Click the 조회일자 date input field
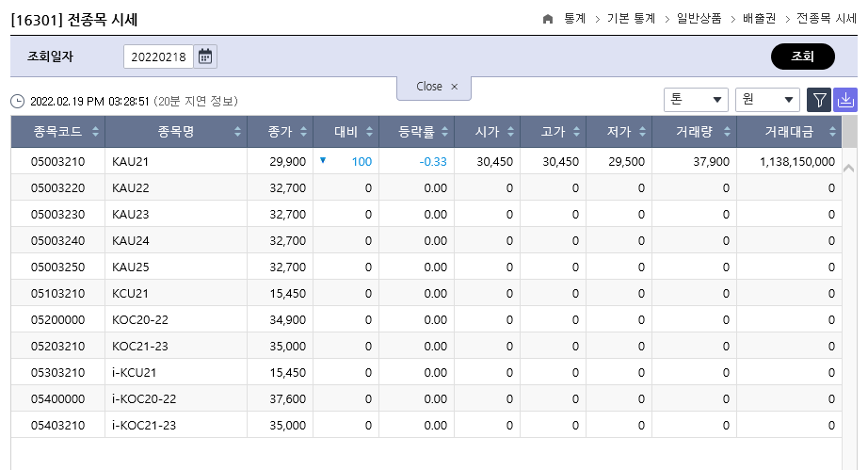The width and height of the screenshot is (868, 470). pyautogui.click(x=158, y=57)
